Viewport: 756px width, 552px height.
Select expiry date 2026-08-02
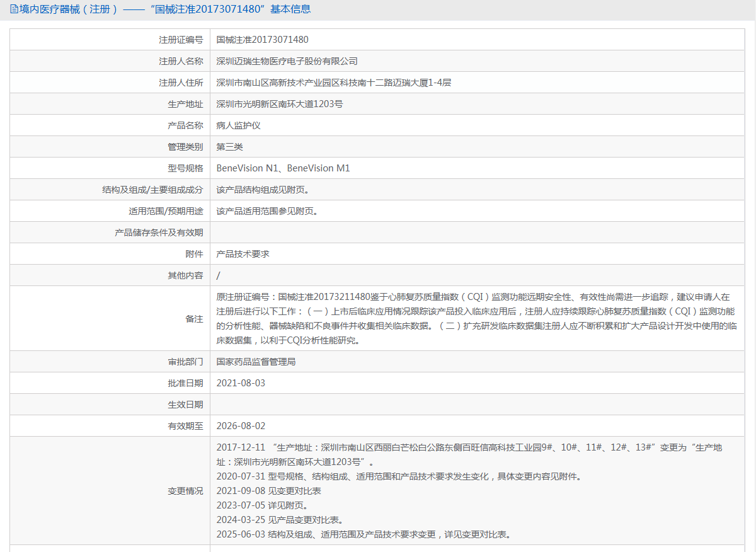241,426
